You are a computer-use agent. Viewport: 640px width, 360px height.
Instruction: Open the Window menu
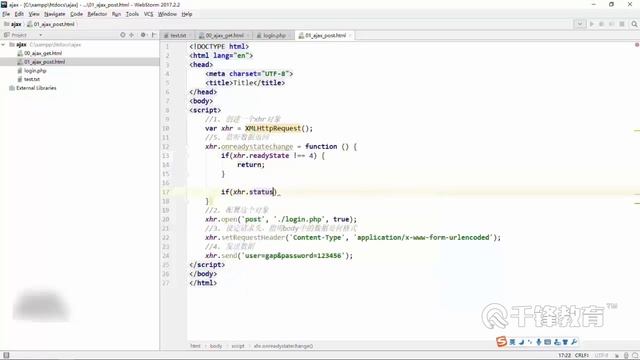pyautogui.click(x=167, y=14)
